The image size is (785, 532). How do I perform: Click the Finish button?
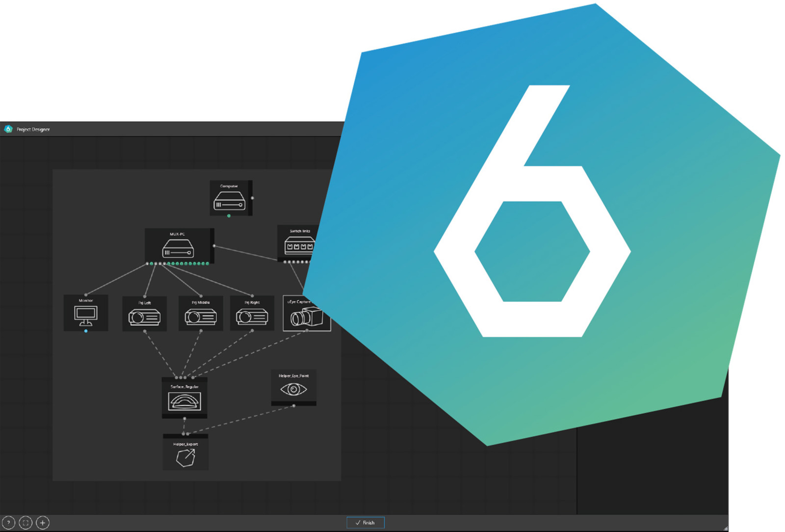pos(366,523)
